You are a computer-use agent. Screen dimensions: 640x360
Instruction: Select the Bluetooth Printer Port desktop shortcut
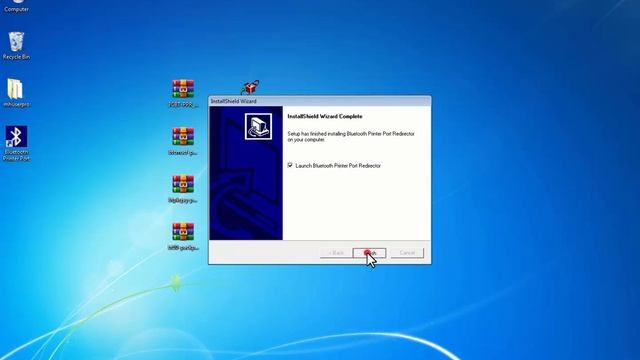(16, 143)
